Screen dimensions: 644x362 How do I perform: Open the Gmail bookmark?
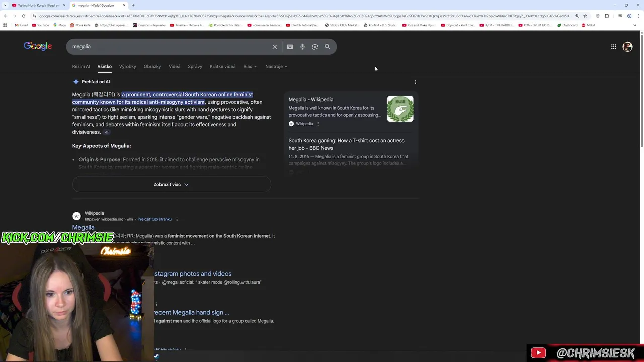point(21,25)
